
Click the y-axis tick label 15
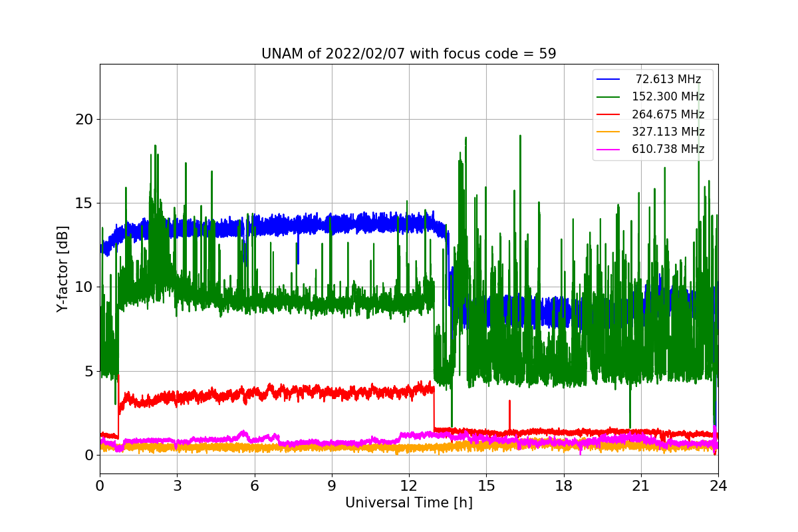point(84,203)
